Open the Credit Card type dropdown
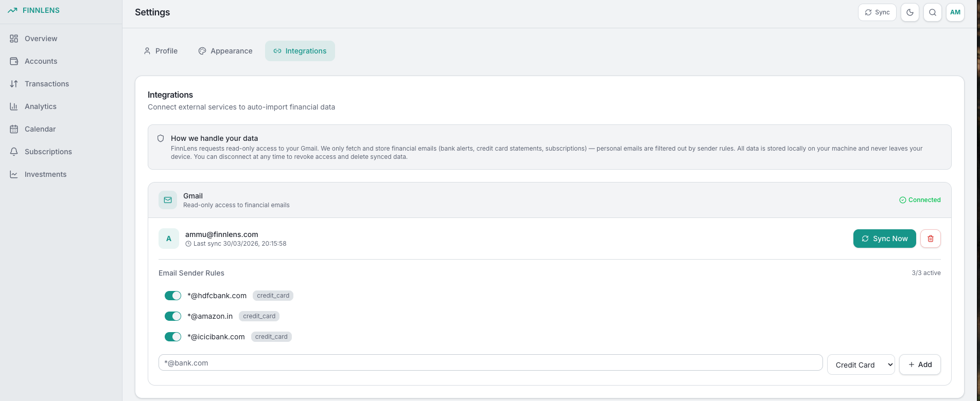980x401 pixels. pos(861,364)
